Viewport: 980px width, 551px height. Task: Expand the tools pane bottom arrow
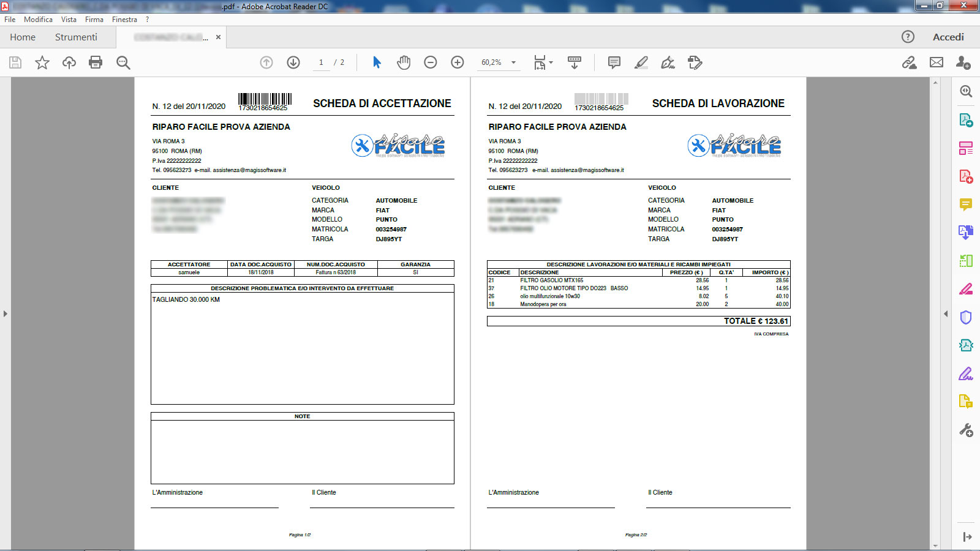[x=967, y=537]
